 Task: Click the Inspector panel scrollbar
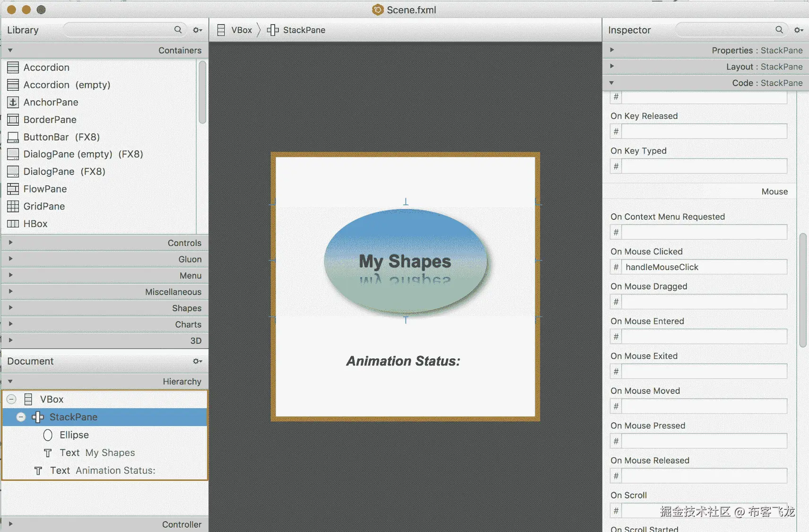coord(803,290)
